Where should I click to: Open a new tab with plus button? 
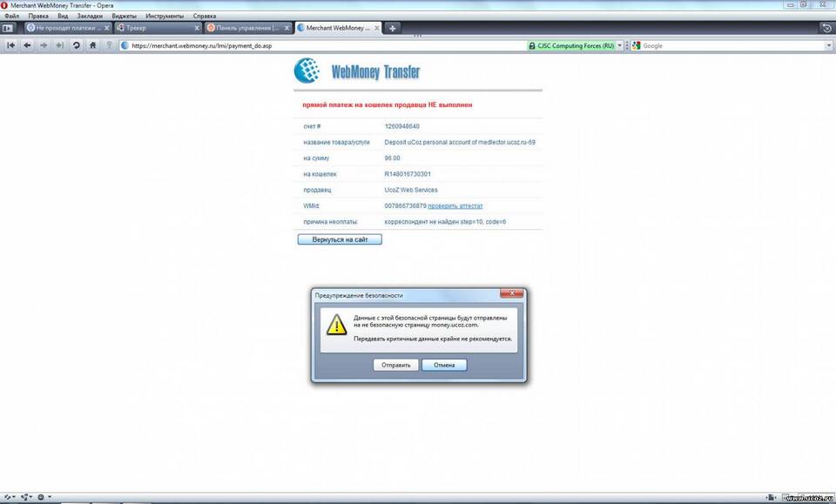[x=393, y=28]
